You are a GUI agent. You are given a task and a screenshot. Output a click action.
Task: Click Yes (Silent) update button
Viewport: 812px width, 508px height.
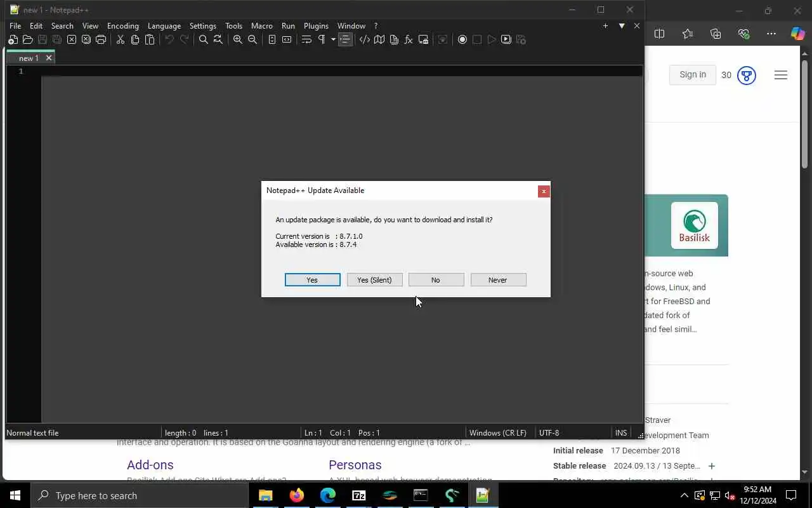pyautogui.click(x=374, y=280)
